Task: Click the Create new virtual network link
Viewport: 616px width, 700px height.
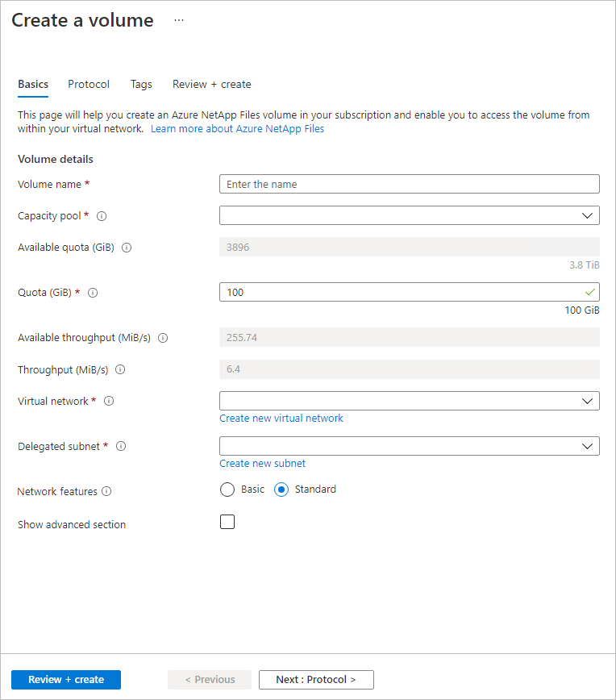Action: pyautogui.click(x=281, y=418)
